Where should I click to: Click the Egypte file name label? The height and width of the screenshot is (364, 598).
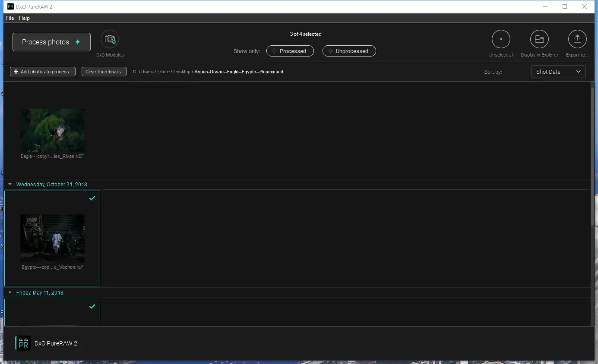tap(52, 267)
